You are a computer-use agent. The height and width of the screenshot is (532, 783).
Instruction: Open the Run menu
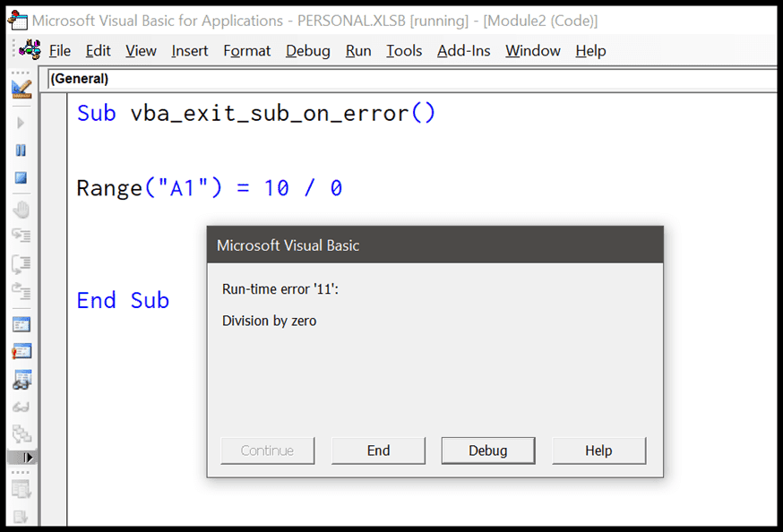pos(357,51)
